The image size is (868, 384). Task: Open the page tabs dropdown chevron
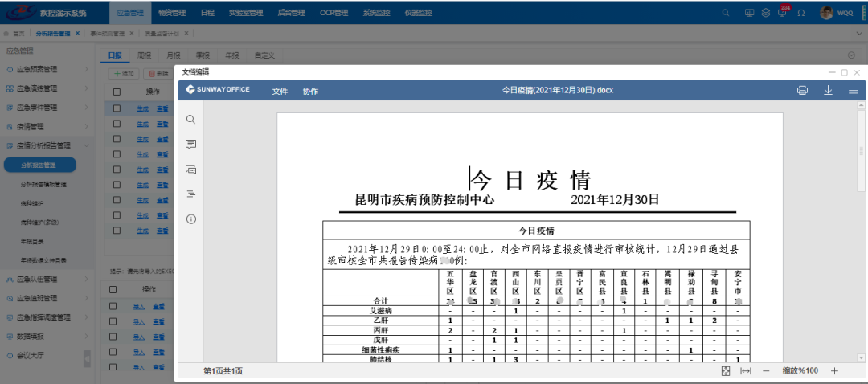859,33
